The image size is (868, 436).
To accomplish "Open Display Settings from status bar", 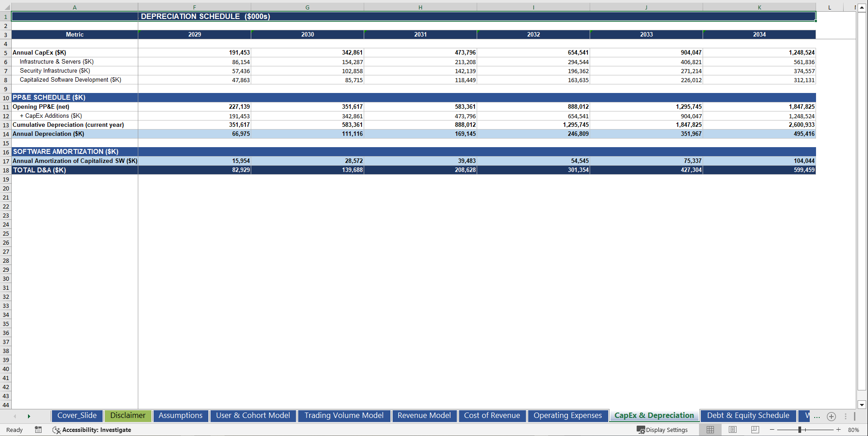I will click(x=662, y=430).
